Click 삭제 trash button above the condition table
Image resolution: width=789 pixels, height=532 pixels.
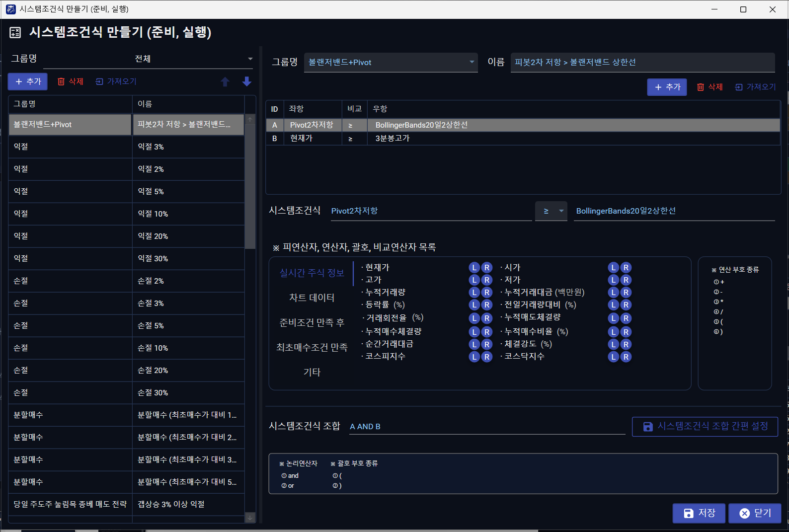pyautogui.click(x=710, y=87)
